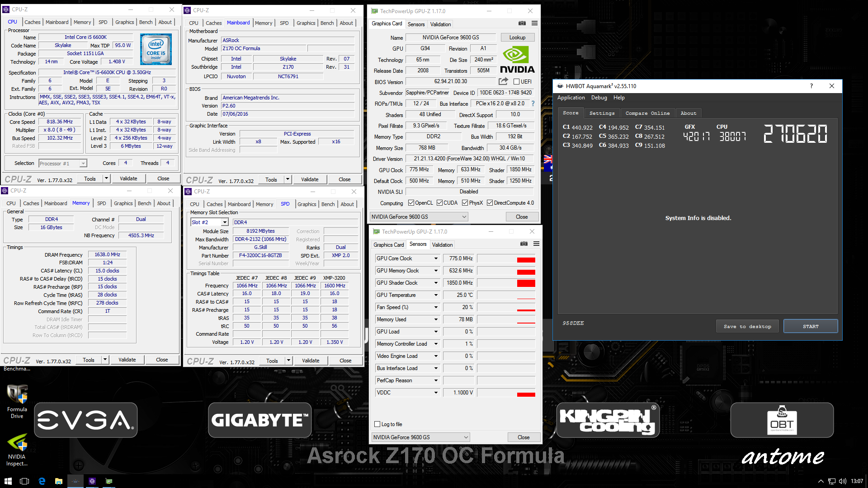Click the camera screenshot icon in top GPU-Z window

[x=522, y=23]
